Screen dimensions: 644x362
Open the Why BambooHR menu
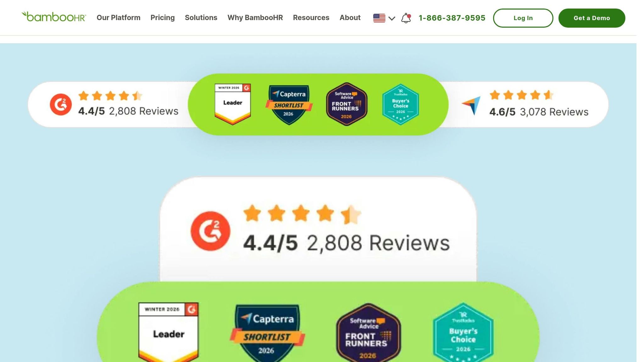pyautogui.click(x=255, y=18)
